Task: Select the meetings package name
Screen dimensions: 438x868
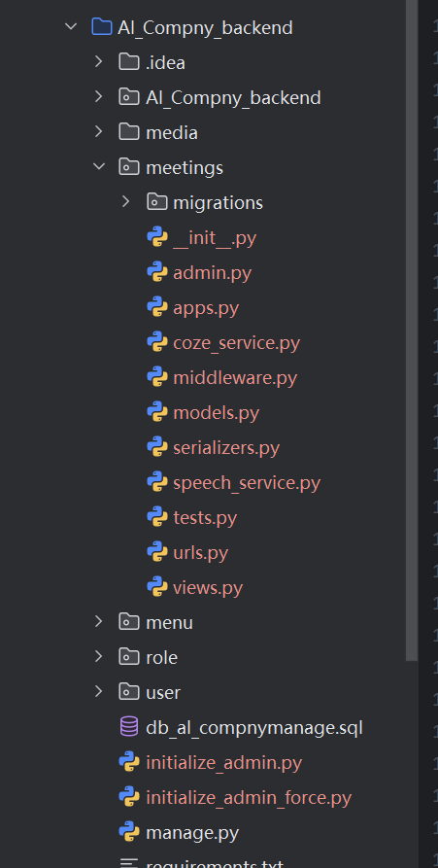Action: [185, 168]
